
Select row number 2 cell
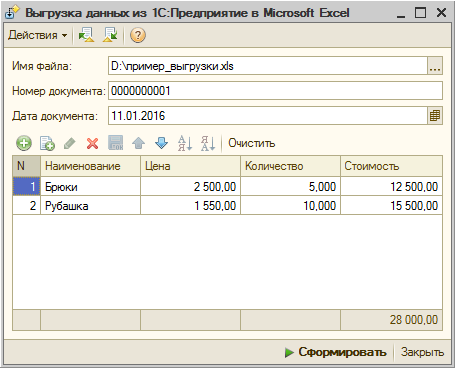coord(26,205)
